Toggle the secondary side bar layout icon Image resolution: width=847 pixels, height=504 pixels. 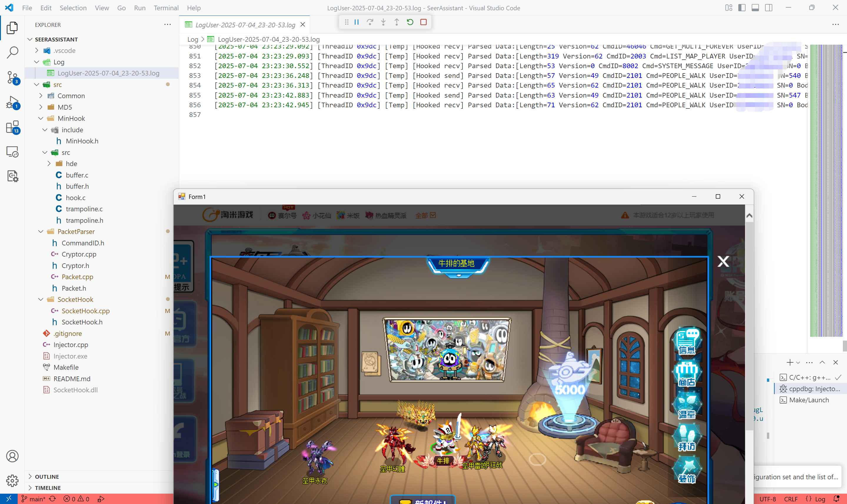[x=768, y=8]
